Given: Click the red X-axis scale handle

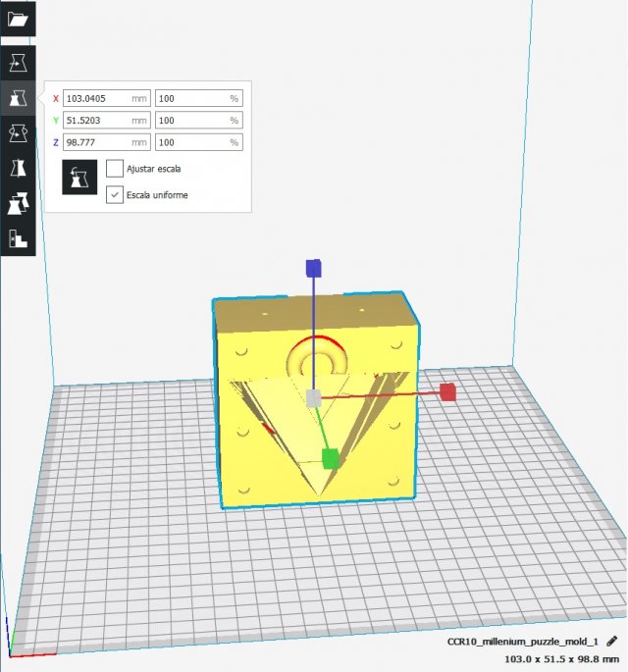Looking at the screenshot, I should click(448, 392).
